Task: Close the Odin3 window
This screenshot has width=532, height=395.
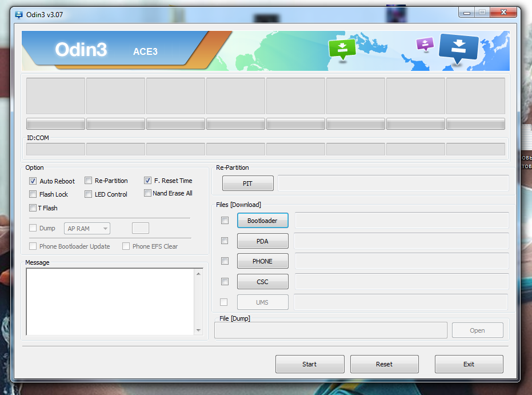Action: click(503, 13)
